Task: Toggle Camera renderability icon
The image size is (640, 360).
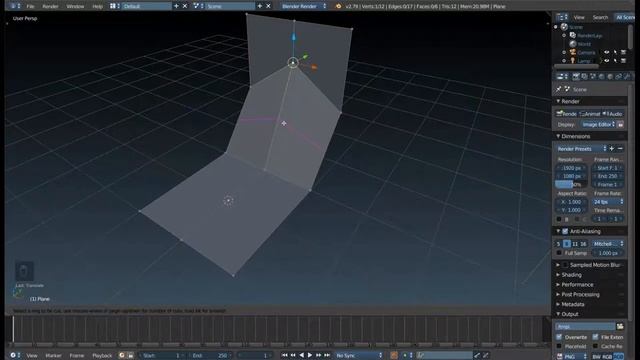Action: [x=624, y=52]
